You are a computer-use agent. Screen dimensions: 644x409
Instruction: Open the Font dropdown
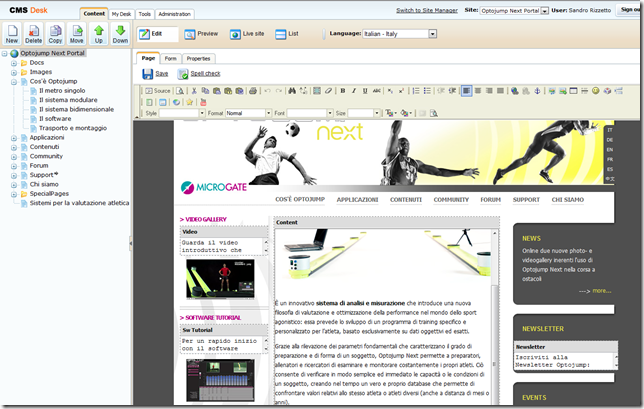click(310, 113)
